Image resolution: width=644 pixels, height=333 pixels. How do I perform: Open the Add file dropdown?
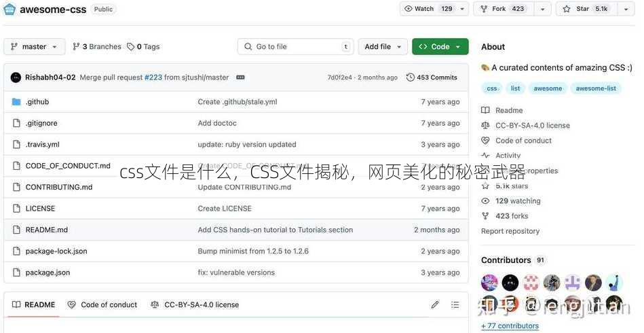click(x=383, y=46)
